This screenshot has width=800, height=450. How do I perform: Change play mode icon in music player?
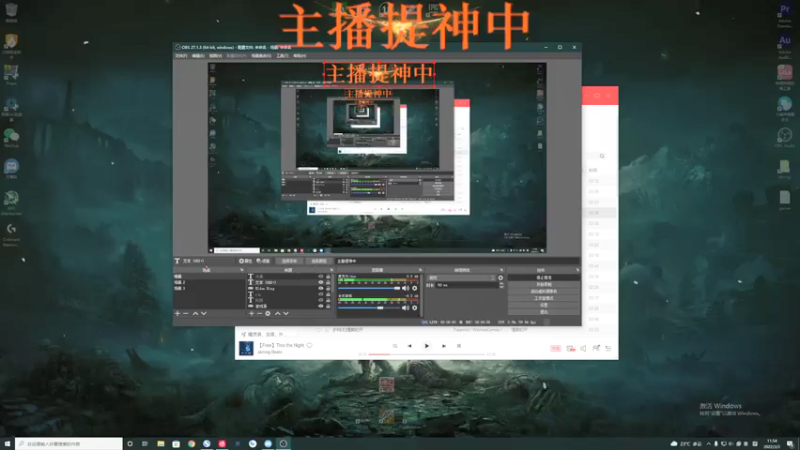click(x=395, y=346)
